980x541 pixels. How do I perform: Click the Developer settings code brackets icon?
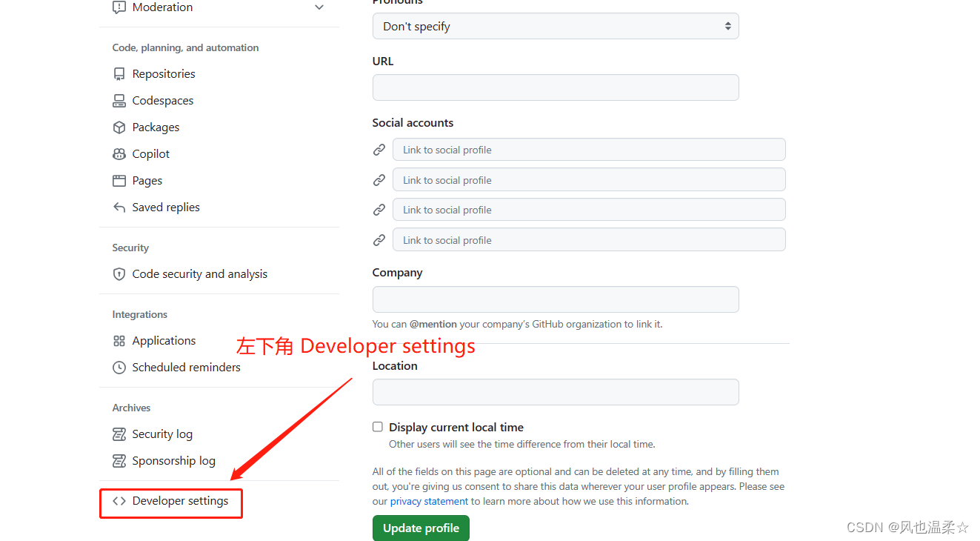tap(119, 501)
